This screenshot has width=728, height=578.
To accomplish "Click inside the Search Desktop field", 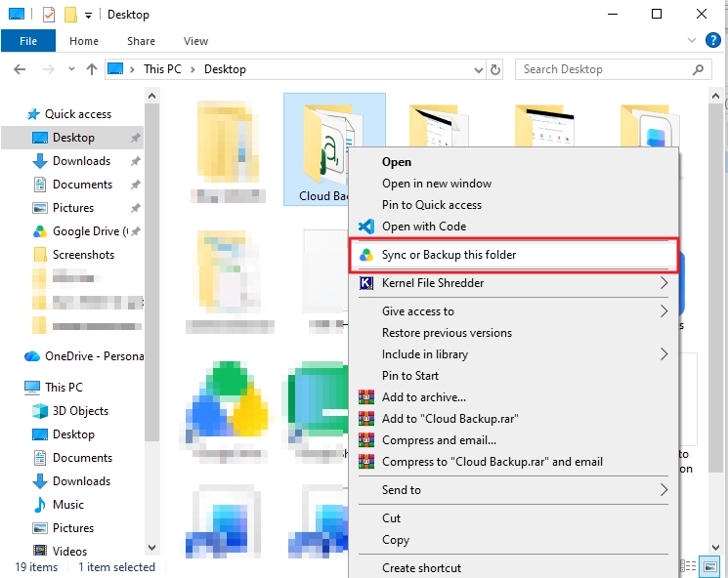I will (604, 69).
